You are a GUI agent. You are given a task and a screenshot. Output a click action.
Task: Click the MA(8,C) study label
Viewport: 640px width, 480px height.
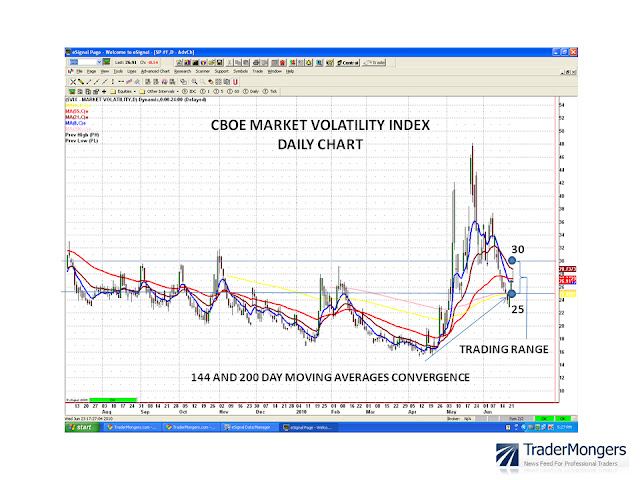click(76, 123)
